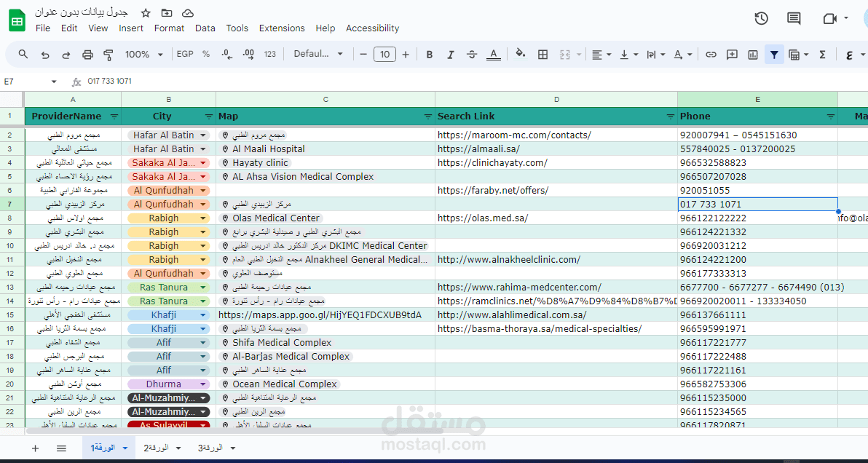Insert a comment using toolbar icon
Image resolution: width=868 pixels, height=463 pixels.
click(x=732, y=55)
